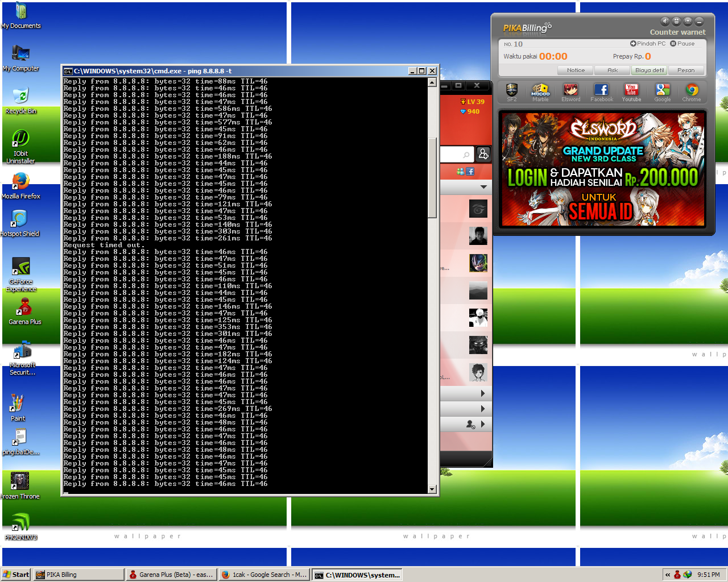This screenshot has height=582, width=728.
Task: Open the Notice button in PIKA Billing
Action: [x=576, y=70]
